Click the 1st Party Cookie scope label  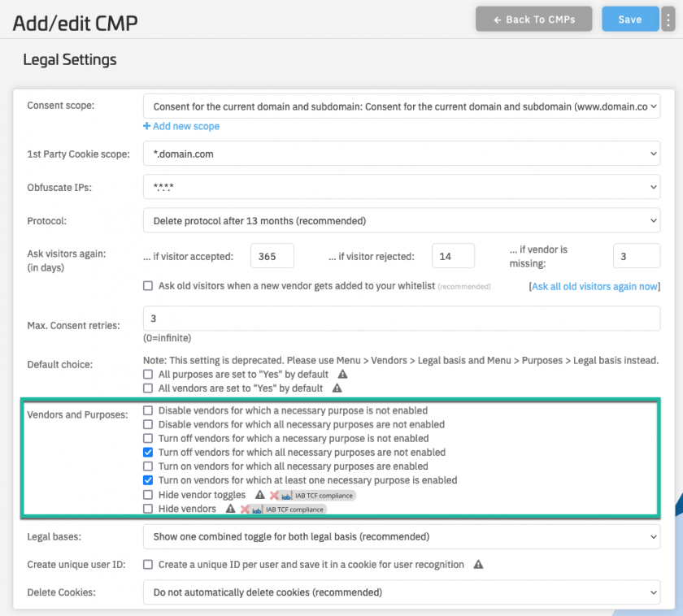(78, 154)
